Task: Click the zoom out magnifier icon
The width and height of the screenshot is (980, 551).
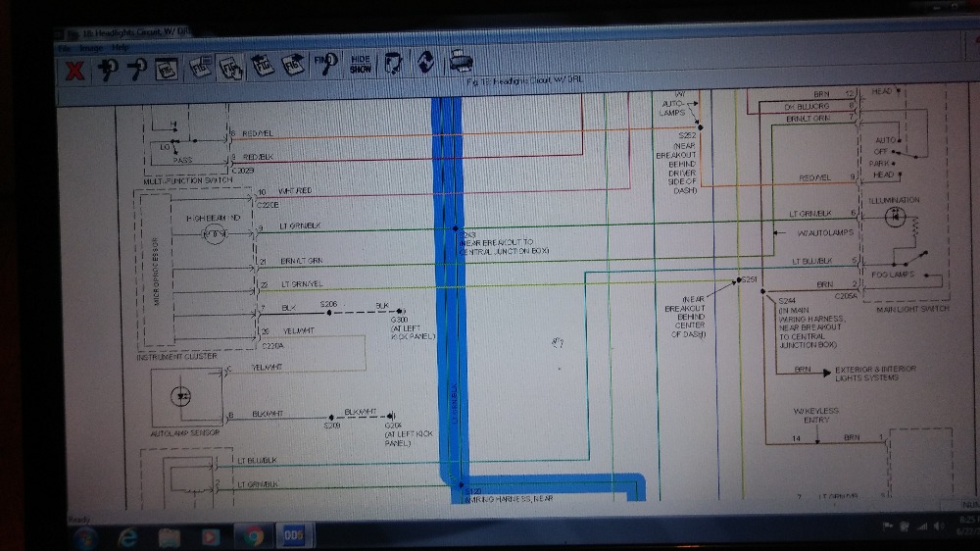Action: 137,69
